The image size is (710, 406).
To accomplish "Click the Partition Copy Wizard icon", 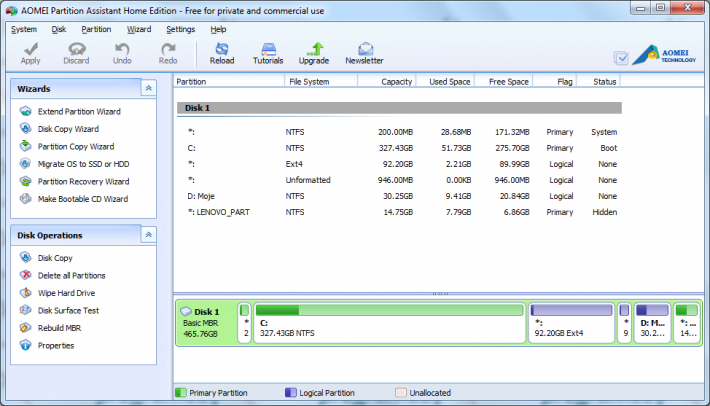I will click(x=26, y=146).
